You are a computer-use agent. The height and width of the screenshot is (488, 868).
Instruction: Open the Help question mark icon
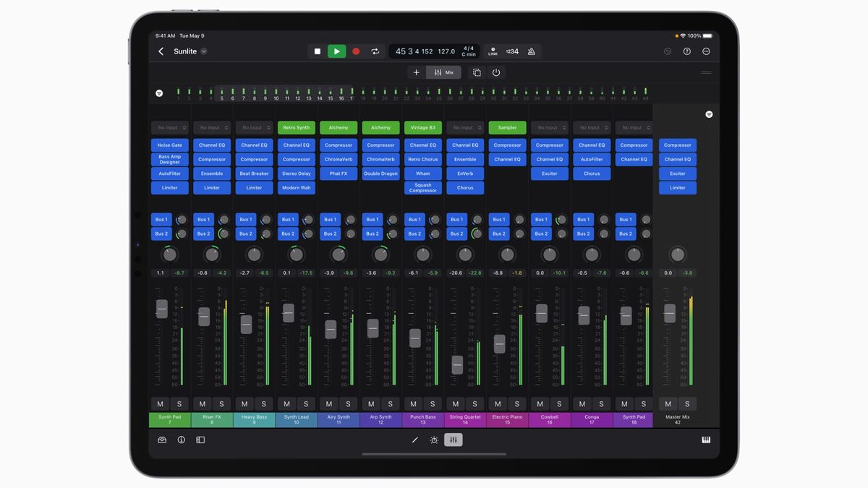pos(686,51)
